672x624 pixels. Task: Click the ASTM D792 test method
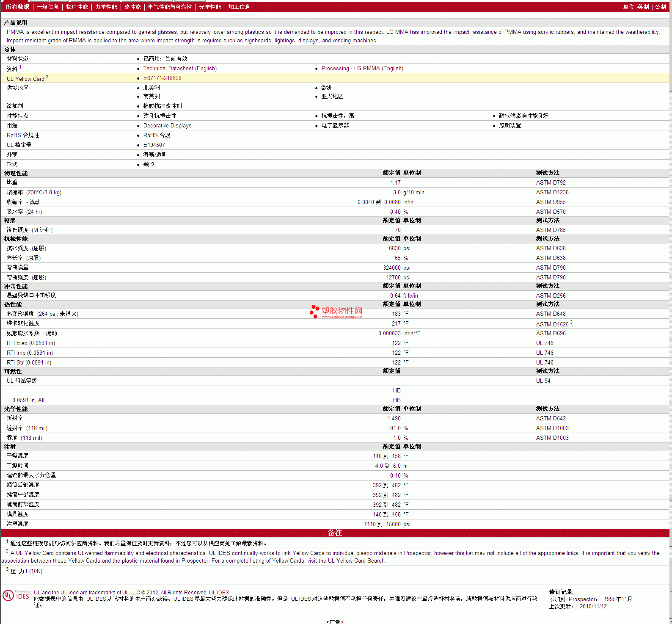pos(551,182)
